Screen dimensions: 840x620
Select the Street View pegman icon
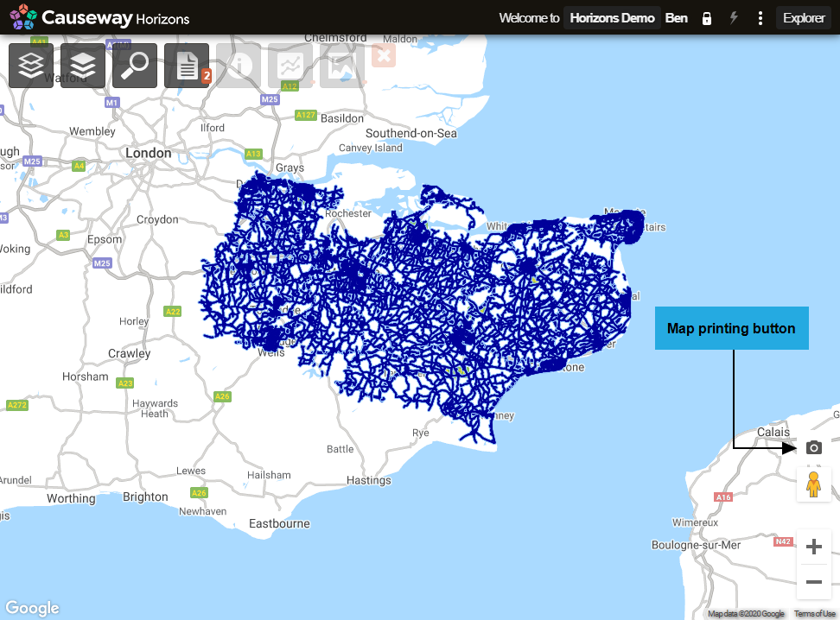pos(813,484)
